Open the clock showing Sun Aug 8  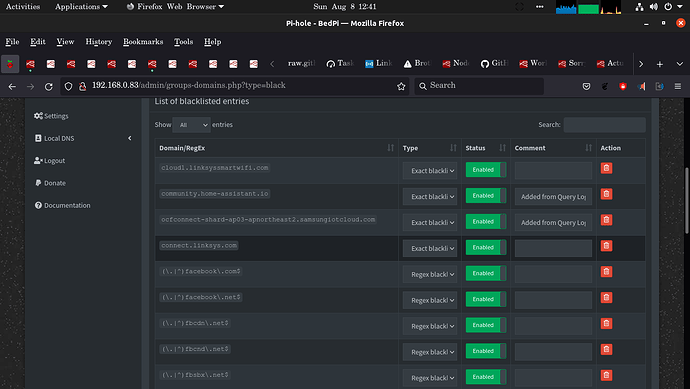345,7
